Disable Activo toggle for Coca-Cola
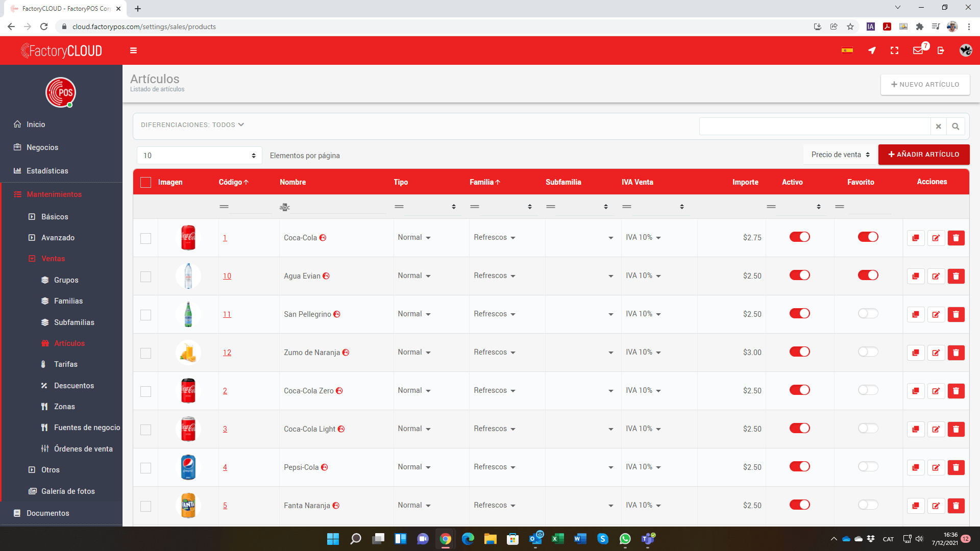Image resolution: width=980 pixels, height=551 pixels. (x=800, y=237)
